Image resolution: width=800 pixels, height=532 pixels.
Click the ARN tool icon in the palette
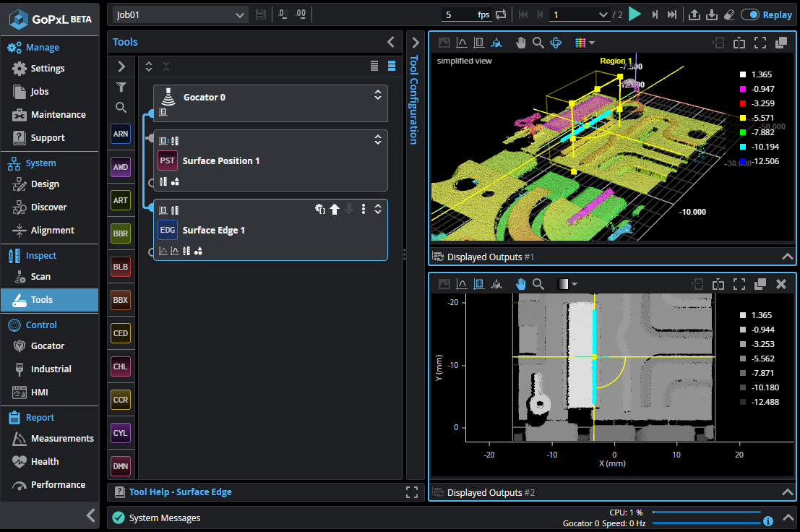click(x=121, y=134)
